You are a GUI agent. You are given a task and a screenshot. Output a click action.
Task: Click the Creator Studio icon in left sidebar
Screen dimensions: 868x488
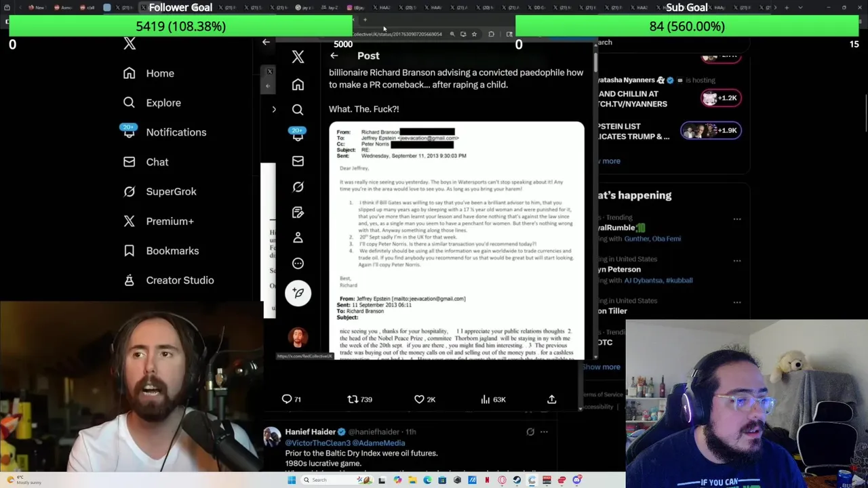[x=129, y=280]
